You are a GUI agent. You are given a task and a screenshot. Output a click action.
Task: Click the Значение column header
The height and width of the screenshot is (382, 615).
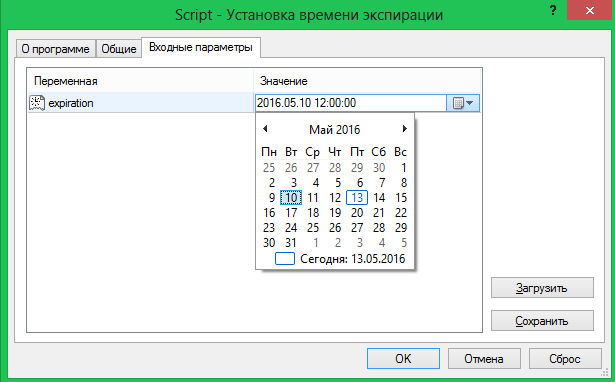tap(367, 81)
